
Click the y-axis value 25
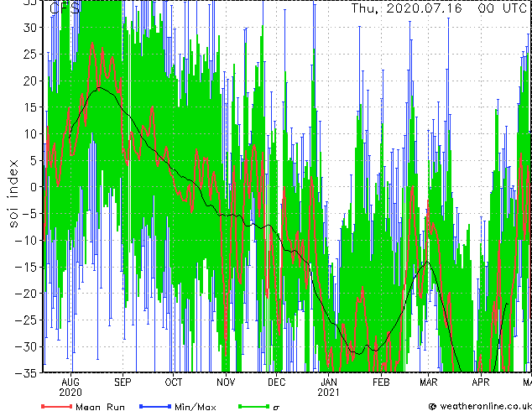[30, 54]
